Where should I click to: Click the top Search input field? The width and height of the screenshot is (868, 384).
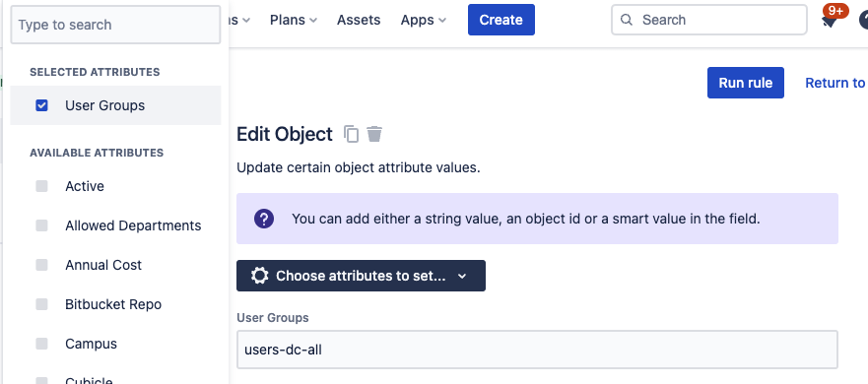point(709,20)
